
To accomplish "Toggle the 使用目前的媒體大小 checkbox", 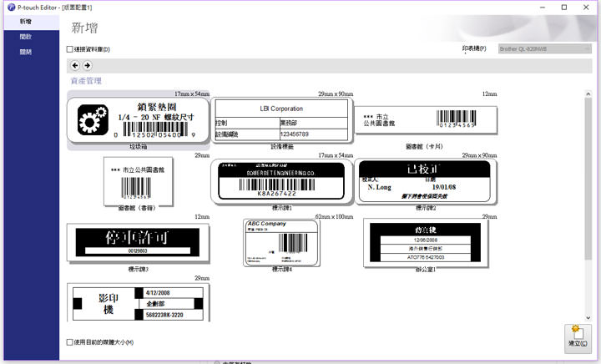I will point(70,342).
